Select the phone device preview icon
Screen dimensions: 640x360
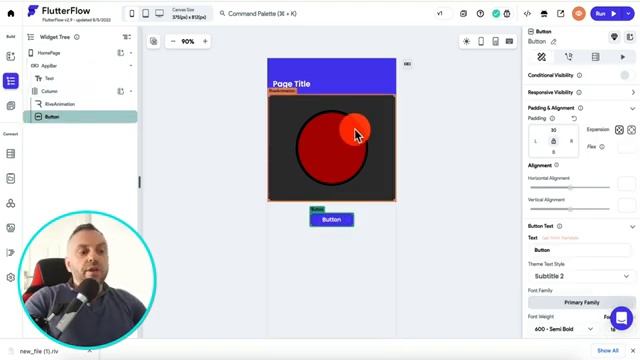[x=131, y=13]
